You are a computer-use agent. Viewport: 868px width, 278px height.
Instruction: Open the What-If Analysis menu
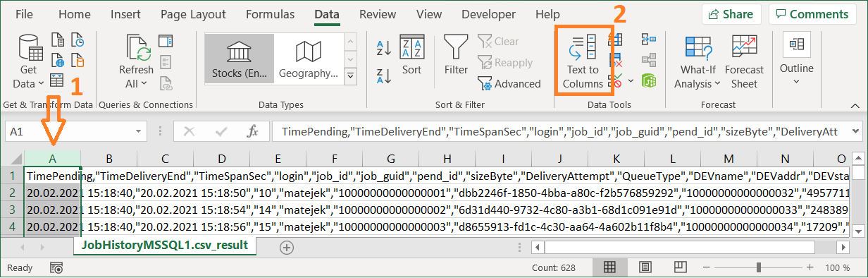tap(697, 62)
